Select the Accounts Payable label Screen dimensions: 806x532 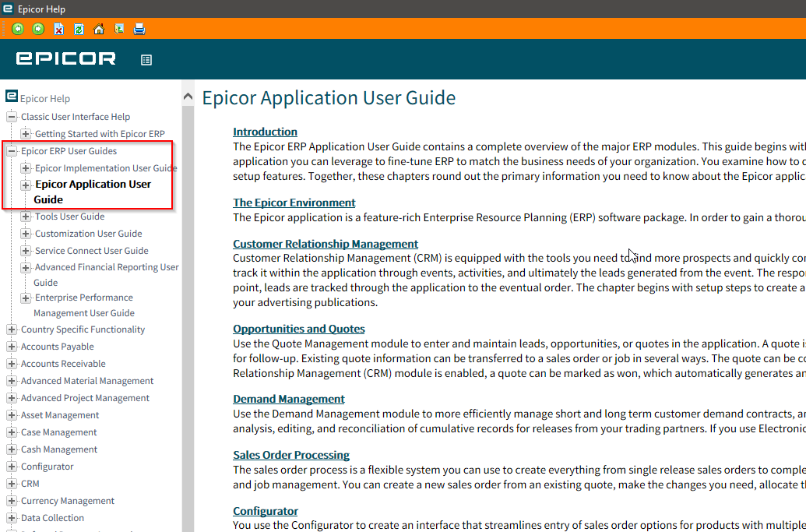click(x=57, y=347)
